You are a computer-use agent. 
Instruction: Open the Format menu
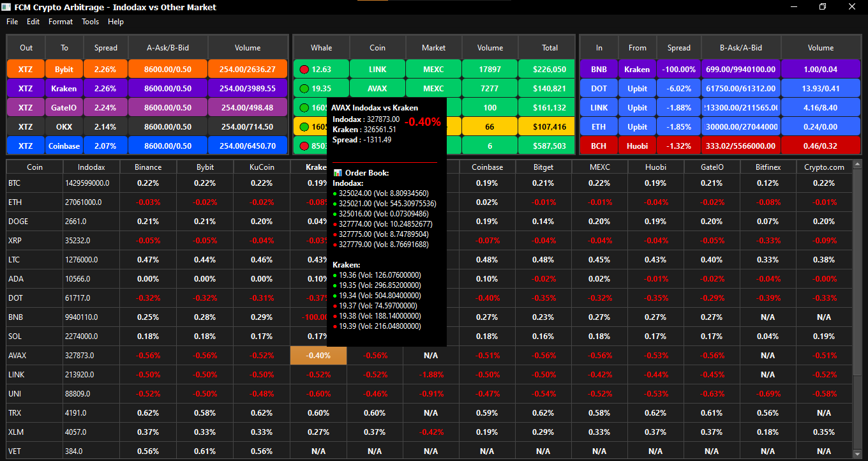click(61, 22)
